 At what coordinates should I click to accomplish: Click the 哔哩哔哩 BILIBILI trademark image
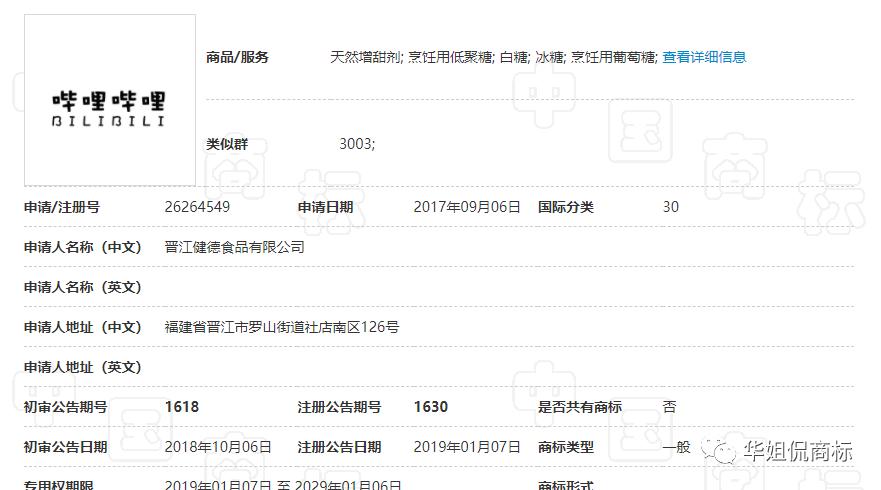click(x=110, y=100)
